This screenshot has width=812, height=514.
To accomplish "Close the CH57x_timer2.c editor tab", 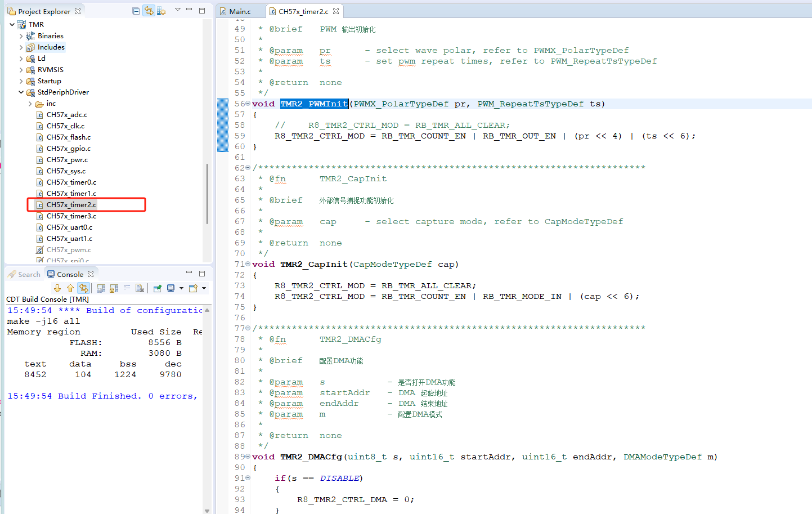I will (x=336, y=11).
